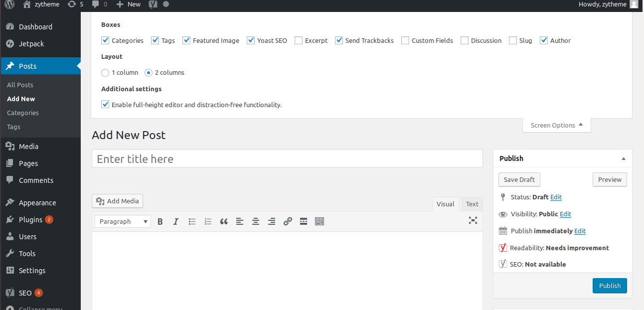Collapse the Screen Options panel
The image size is (644, 310).
(x=557, y=125)
